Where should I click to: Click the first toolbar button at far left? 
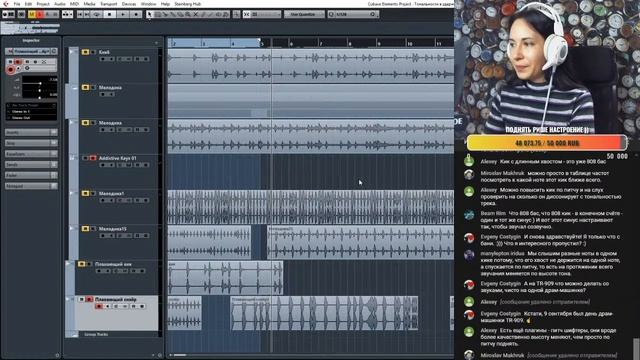click(4, 14)
